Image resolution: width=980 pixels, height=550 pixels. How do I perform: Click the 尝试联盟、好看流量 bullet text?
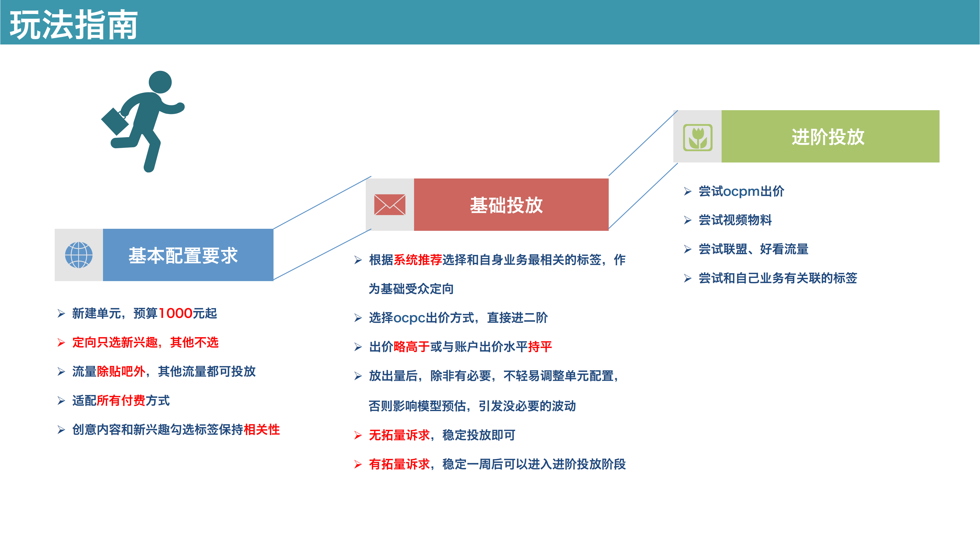pyautogui.click(x=753, y=249)
